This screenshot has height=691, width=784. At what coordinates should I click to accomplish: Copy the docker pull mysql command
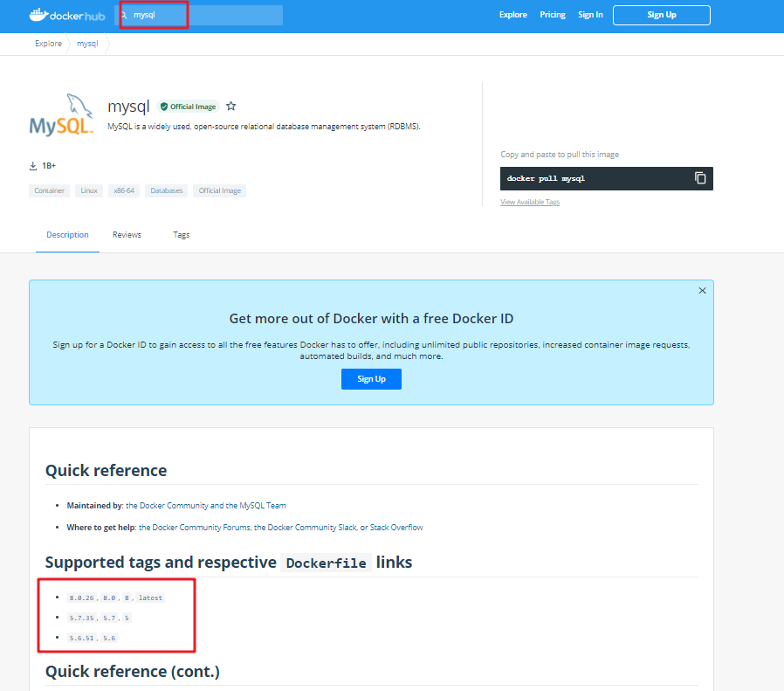coord(700,178)
